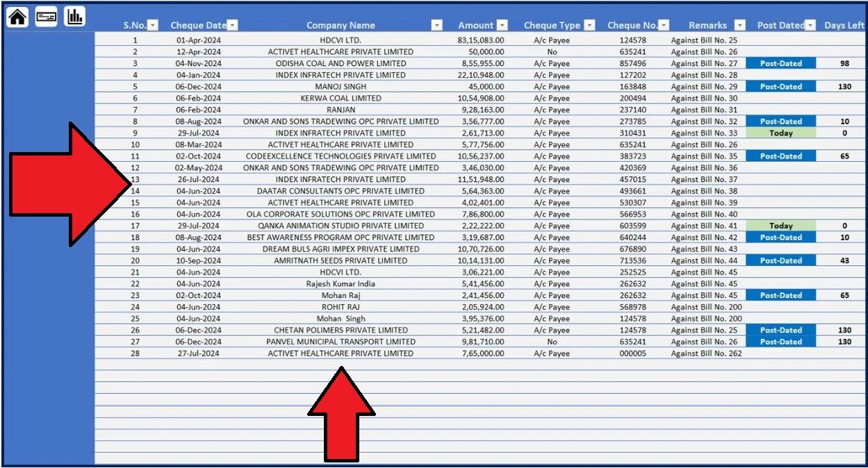
Task: Open the bar chart dashboard icon
Action: click(75, 16)
